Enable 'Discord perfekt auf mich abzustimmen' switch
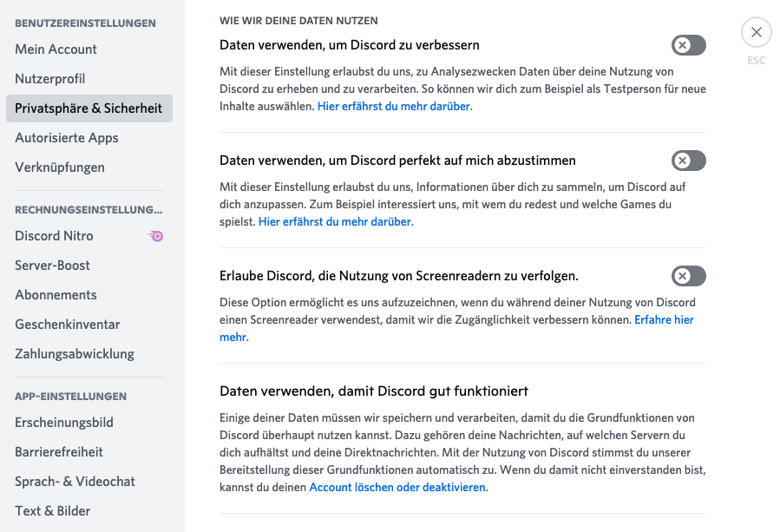This screenshot has width=780, height=532. coord(688,161)
